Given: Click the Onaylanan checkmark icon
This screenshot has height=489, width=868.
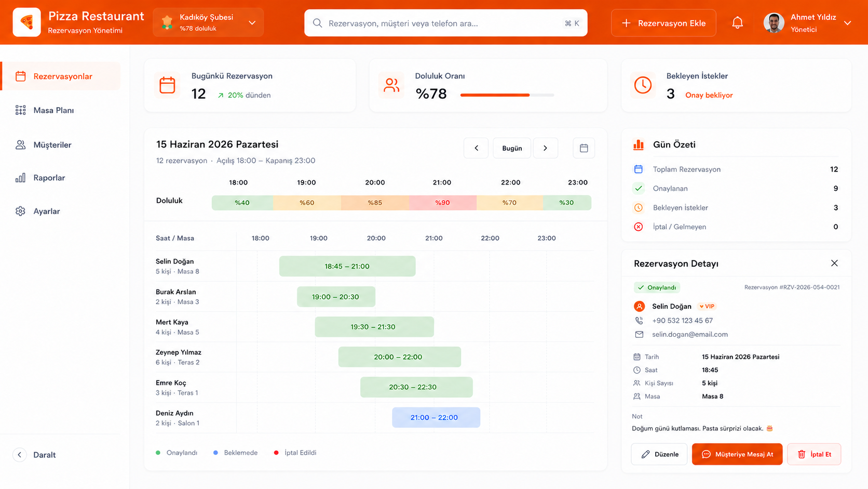Looking at the screenshot, I should coord(639,188).
